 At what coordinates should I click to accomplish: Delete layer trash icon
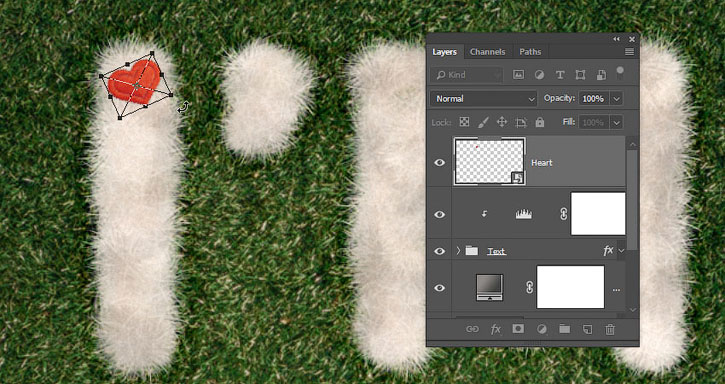tap(610, 329)
